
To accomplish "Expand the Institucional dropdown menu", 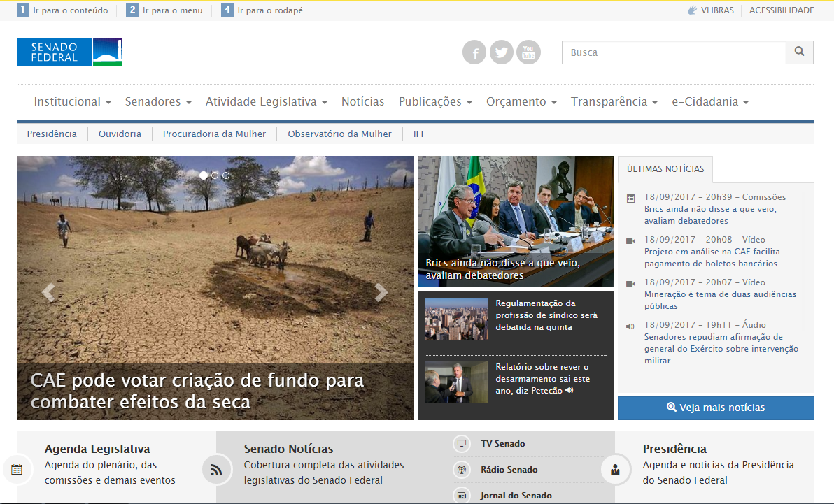I will [x=72, y=102].
